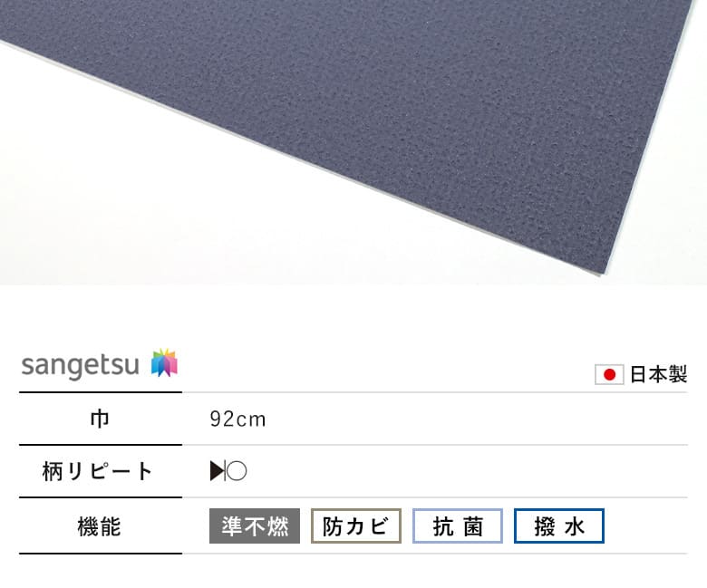Image resolution: width=707 pixels, height=588 pixels.
Task: Click the 92cm width value
Action: tap(237, 419)
